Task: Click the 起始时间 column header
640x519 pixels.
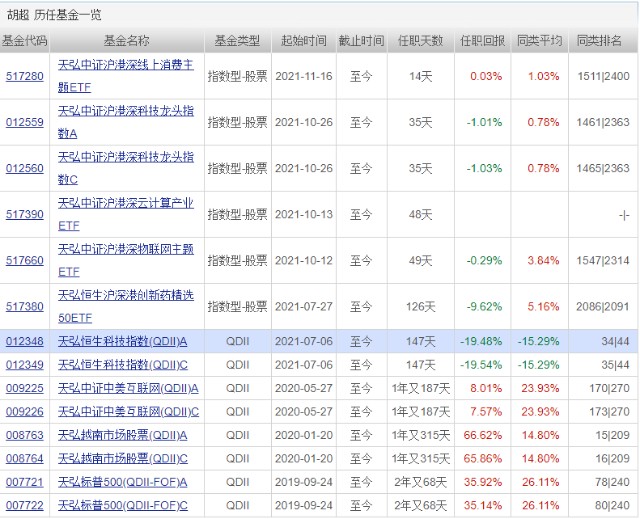Action: pyautogui.click(x=304, y=41)
